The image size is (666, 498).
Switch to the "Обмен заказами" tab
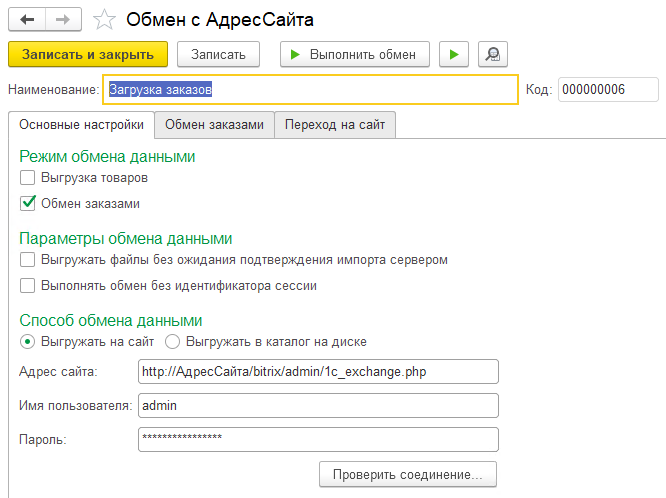pyautogui.click(x=214, y=124)
